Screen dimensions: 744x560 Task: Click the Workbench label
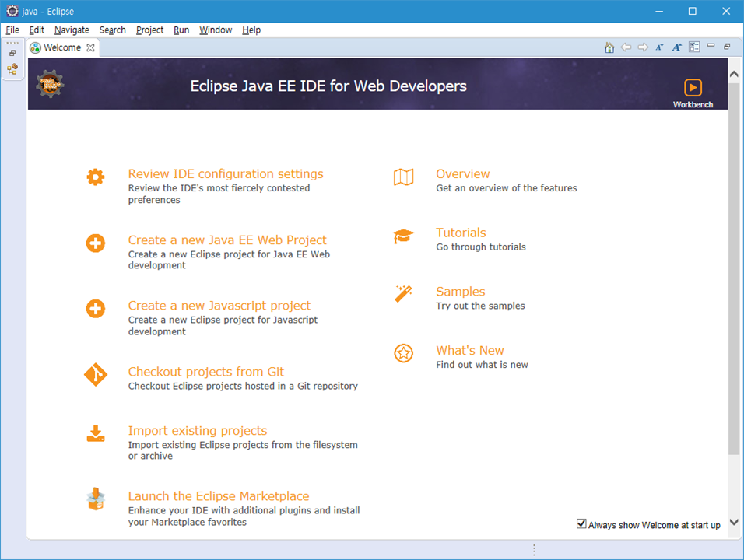[x=693, y=104]
